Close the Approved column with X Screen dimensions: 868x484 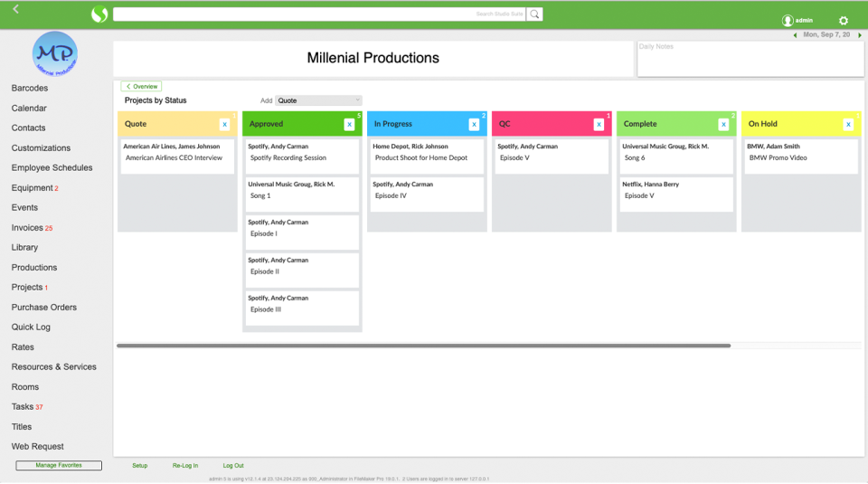click(349, 125)
